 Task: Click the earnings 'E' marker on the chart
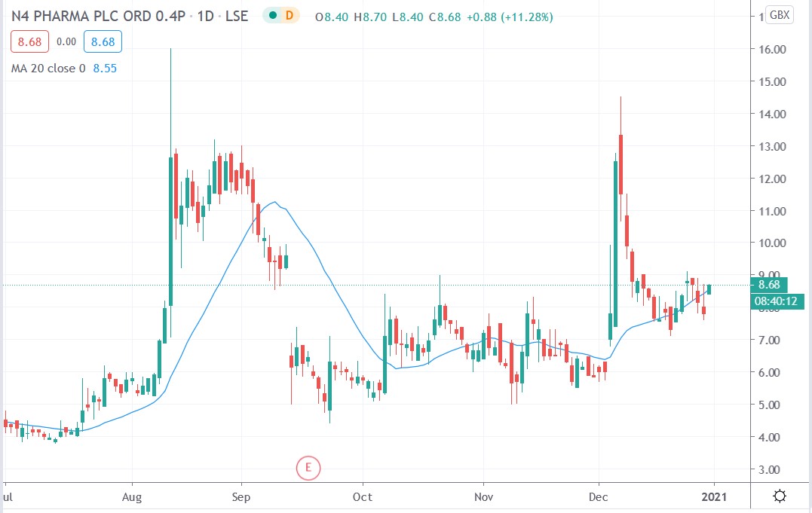309,467
